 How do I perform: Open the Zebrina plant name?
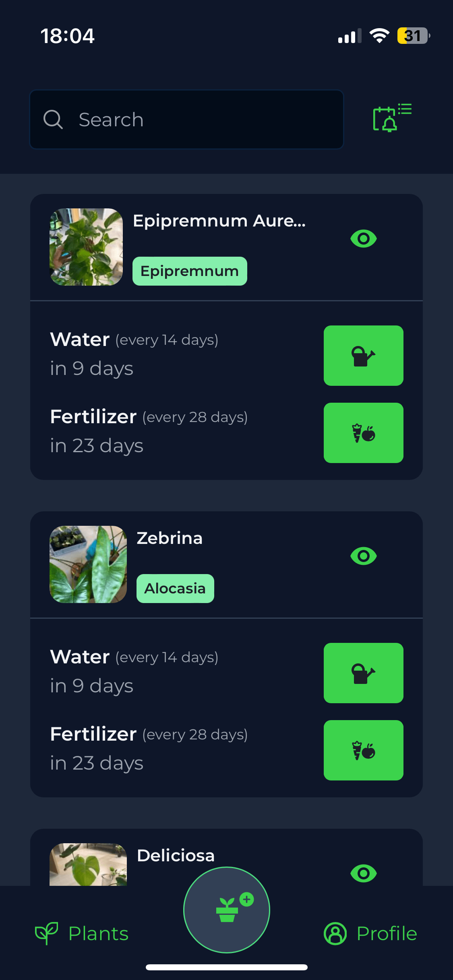tap(170, 538)
